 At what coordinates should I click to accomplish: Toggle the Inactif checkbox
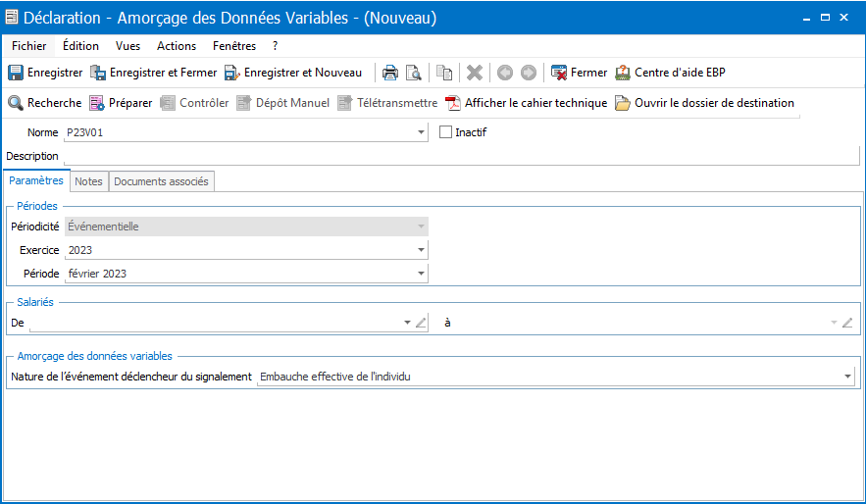pos(445,132)
